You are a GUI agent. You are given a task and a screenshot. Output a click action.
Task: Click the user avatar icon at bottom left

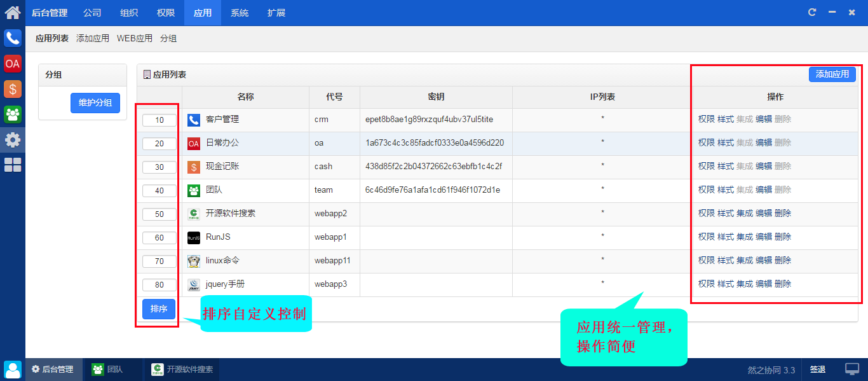pyautogui.click(x=12, y=370)
